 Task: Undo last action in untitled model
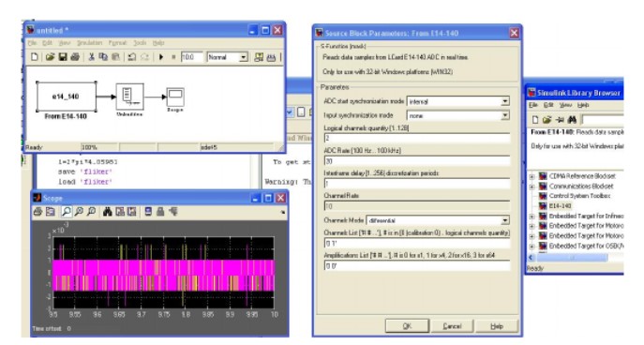tap(132, 57)
